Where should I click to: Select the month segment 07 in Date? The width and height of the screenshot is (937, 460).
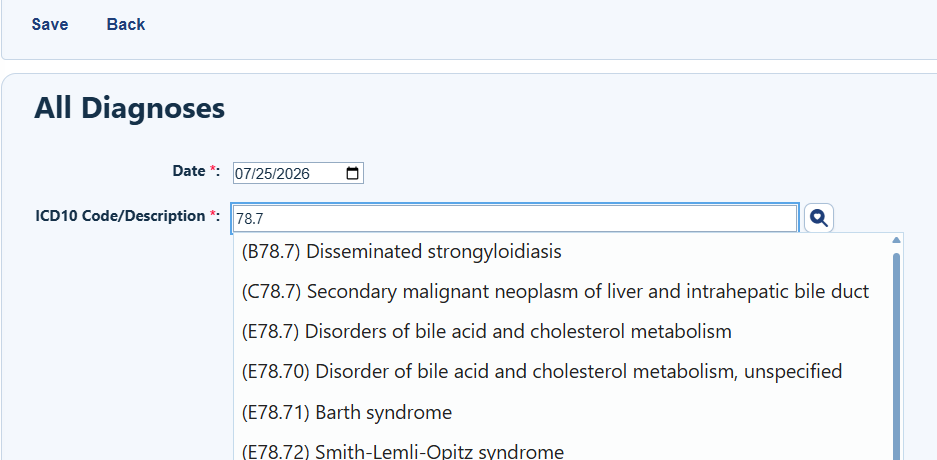243,174
